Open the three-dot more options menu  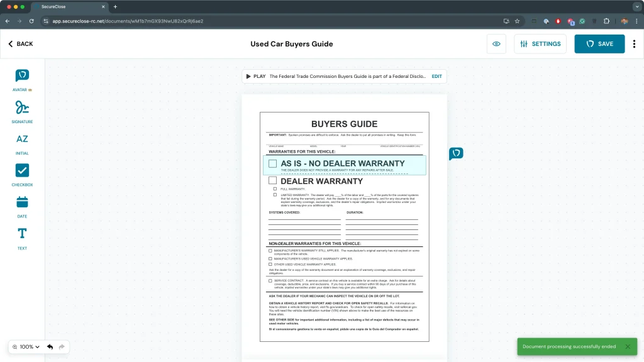click(x=634, y=44)
